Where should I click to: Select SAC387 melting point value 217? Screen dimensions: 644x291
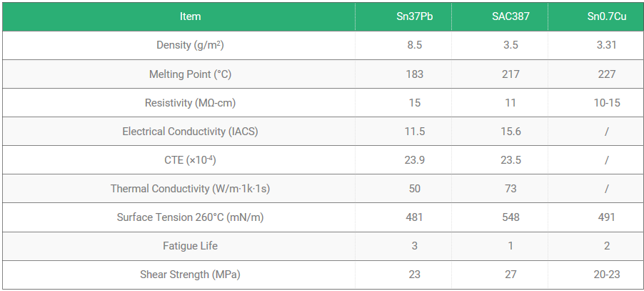510,74
